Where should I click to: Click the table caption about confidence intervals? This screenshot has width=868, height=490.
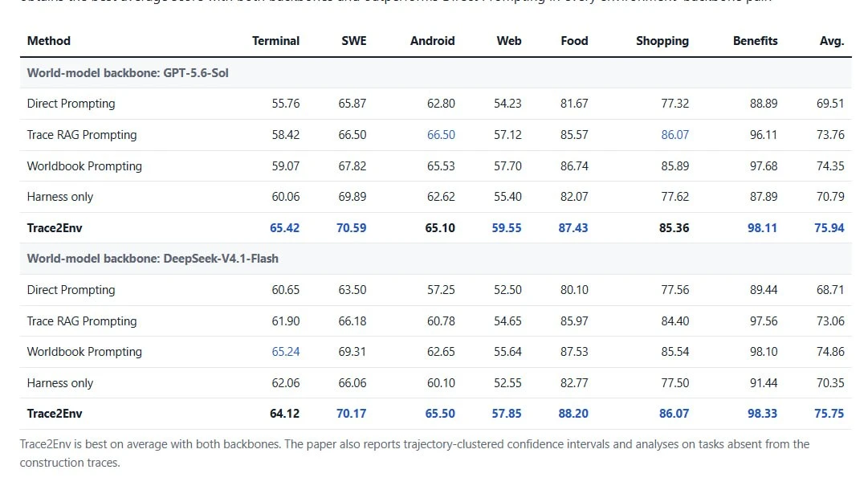414,453
